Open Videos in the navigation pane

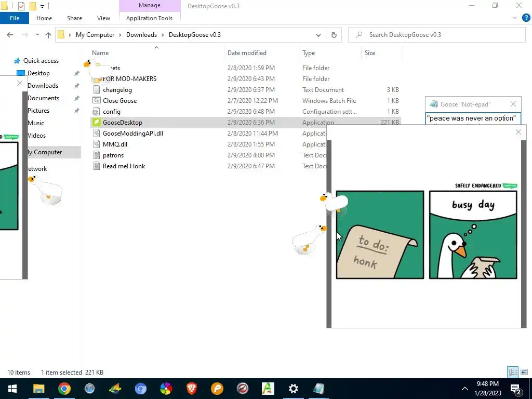tap(36, 136)
